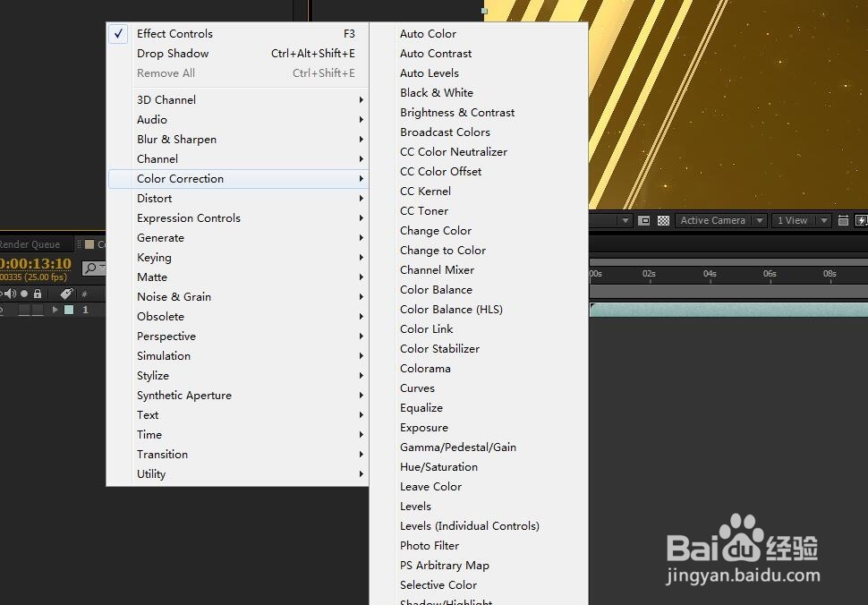Apply the Curves effect
Screen dimensions: 868x605
[479, 388]
